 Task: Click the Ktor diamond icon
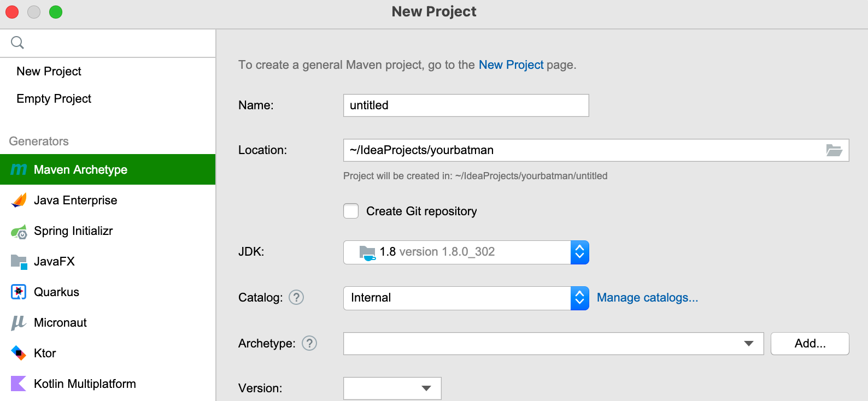19,353
